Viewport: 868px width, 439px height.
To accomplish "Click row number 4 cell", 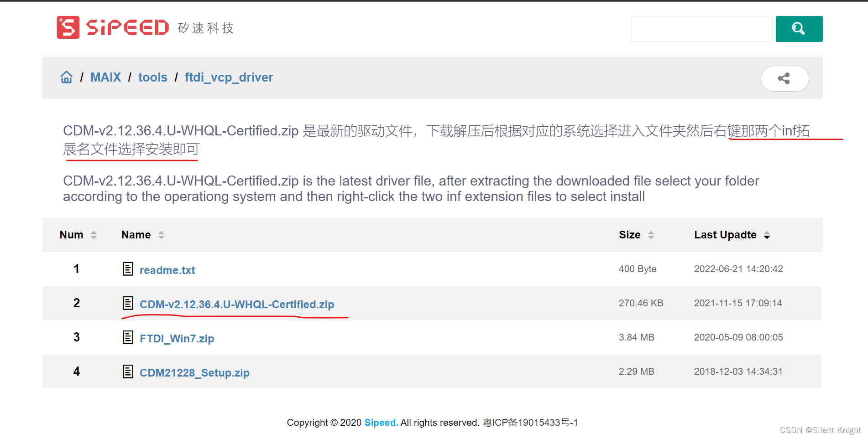I will [77, 372].
